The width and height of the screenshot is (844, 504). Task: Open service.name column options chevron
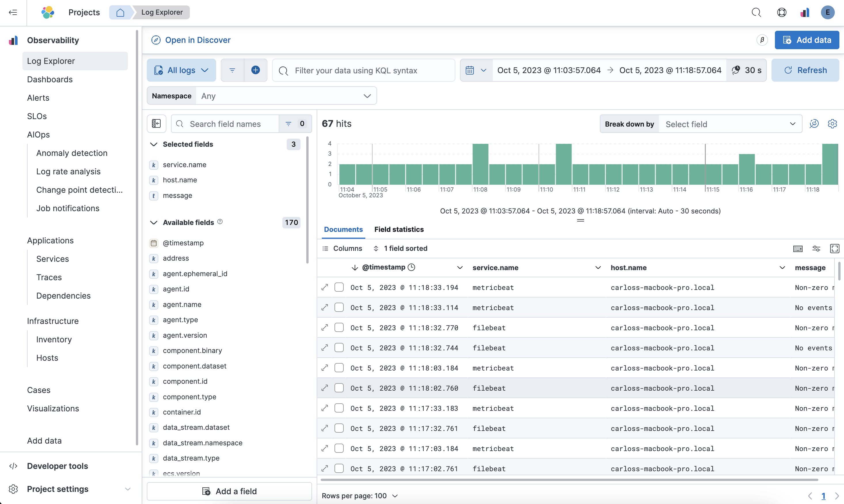[598, 268]
